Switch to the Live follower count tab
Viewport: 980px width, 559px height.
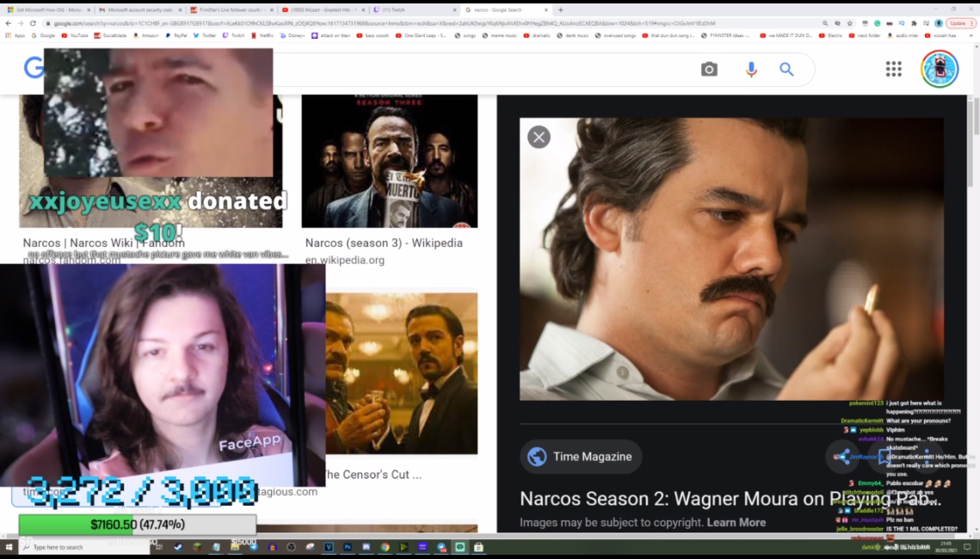[231, 10]
